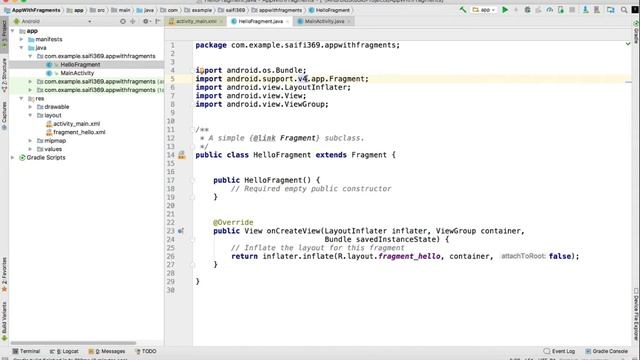Click the main breadcrumb in navigation bar
Viewport: 640px width, 360px height.
click(121, 10)
